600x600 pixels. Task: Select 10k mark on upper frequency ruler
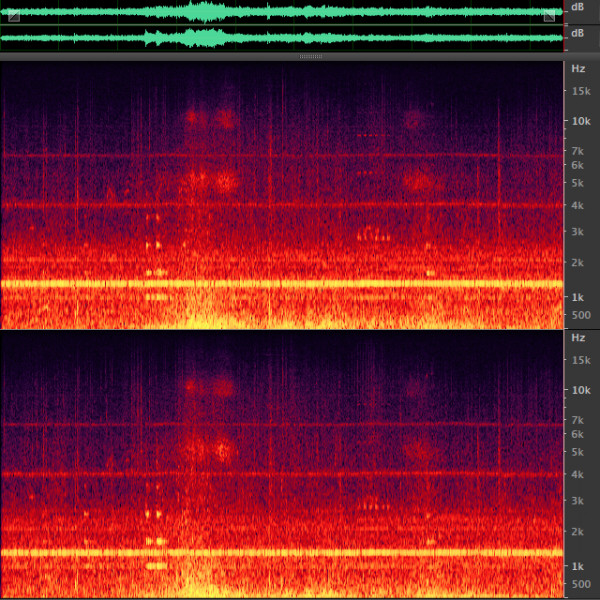point(579,121)
